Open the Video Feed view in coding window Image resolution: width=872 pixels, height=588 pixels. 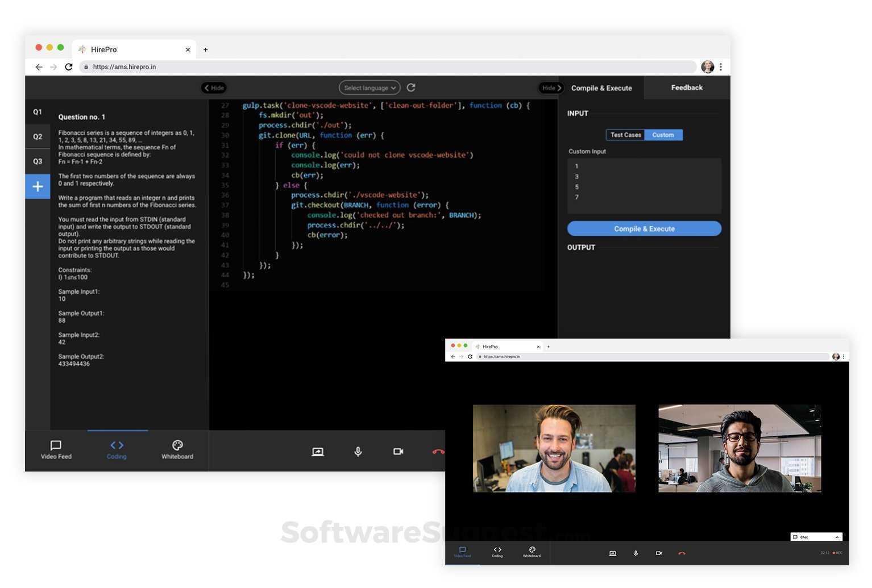click(x=56, y=450)
